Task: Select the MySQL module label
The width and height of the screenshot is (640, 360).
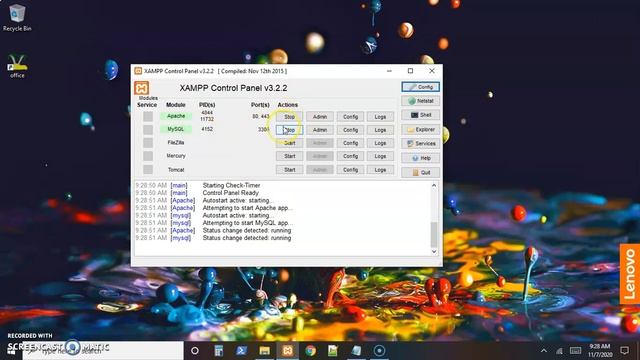Action: (176, 129)
